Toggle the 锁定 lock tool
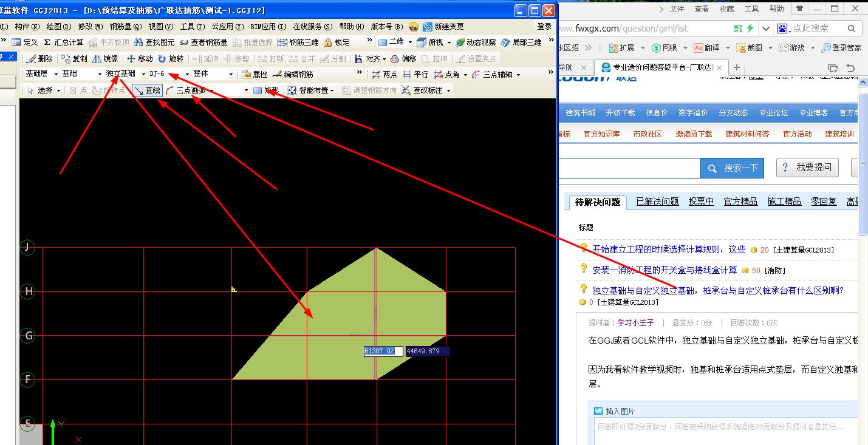Screen dimensions: 868x445 337,42
